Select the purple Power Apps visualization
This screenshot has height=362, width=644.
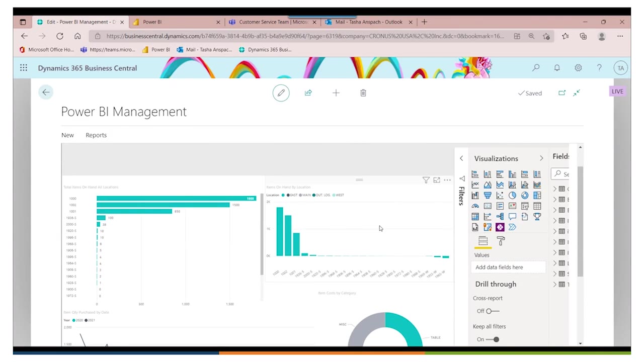(x=500, y=227)
